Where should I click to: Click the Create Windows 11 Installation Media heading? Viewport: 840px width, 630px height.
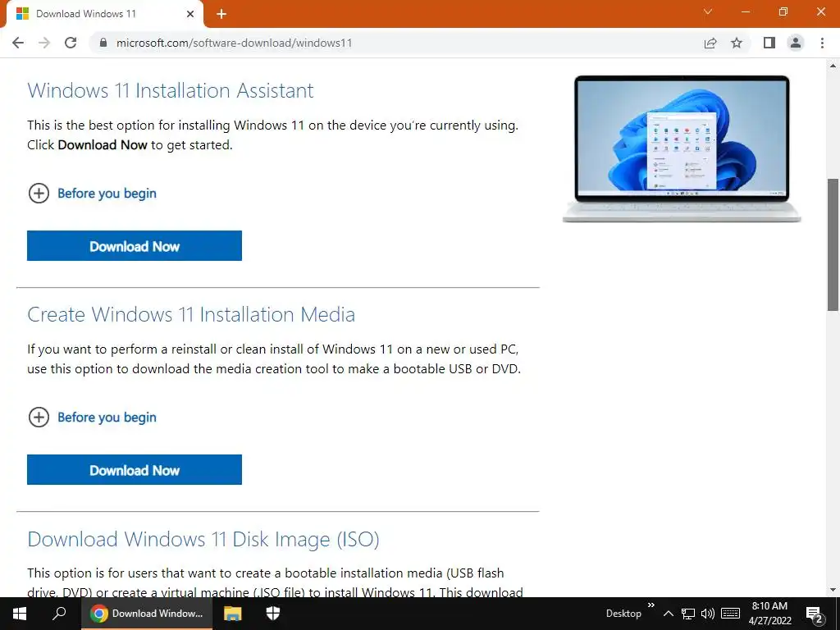click(191, 314)
